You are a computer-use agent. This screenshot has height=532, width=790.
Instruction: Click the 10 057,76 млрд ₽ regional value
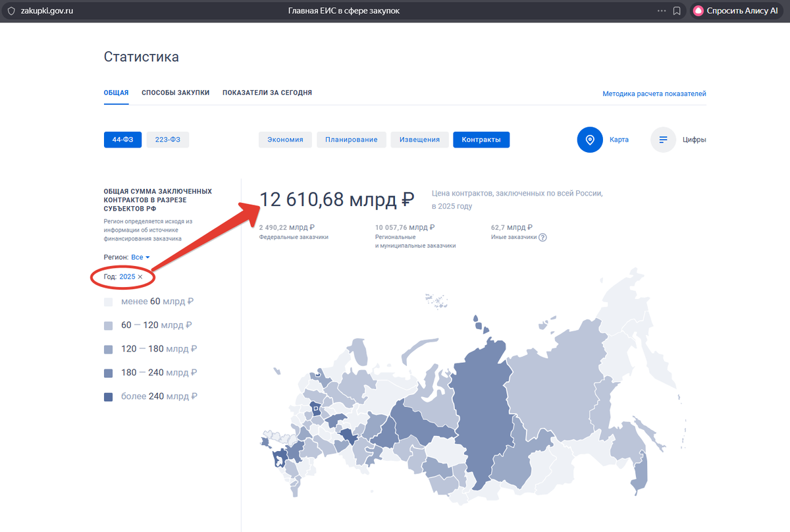coord(405,227)
